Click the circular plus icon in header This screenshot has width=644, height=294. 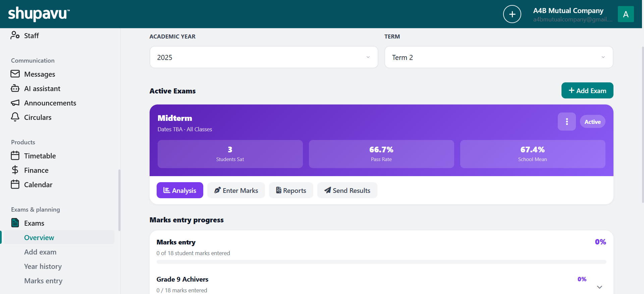point(512,14)
